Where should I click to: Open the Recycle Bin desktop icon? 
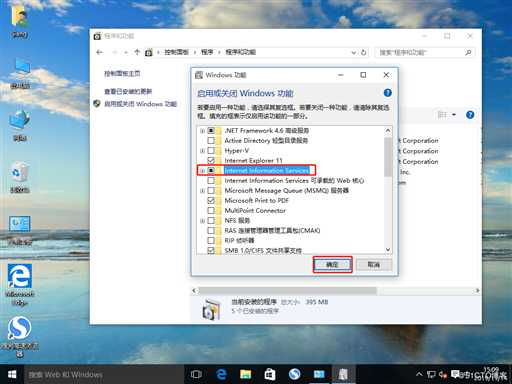pyautogui.click(x=20, y=177)
